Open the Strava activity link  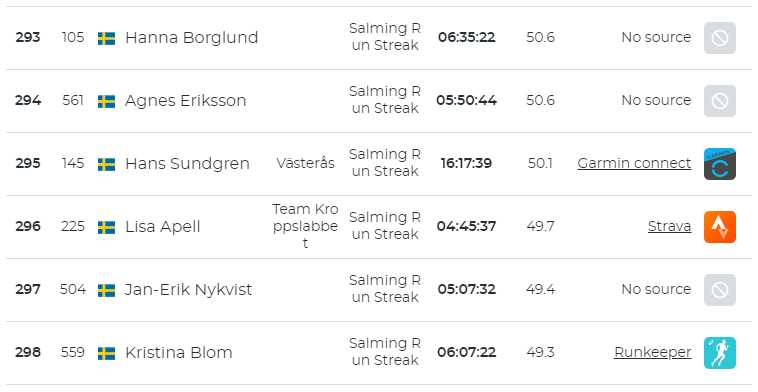[x=670, y=226]
